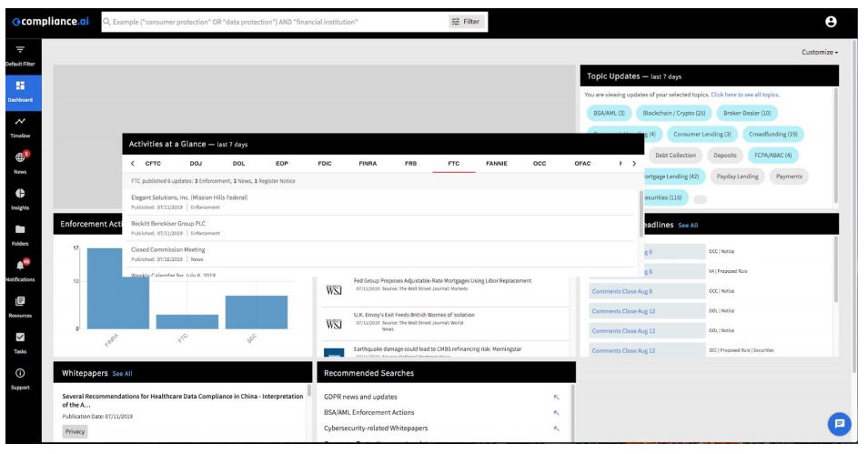
Task: Toggle the Debt Collection topic chip
Action: point(675,155)
